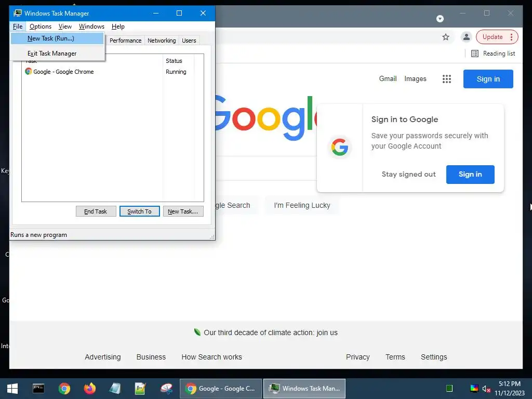532x399 pixels.
Task: Open the View menu in Task Manager
Action: coord(65,26)
